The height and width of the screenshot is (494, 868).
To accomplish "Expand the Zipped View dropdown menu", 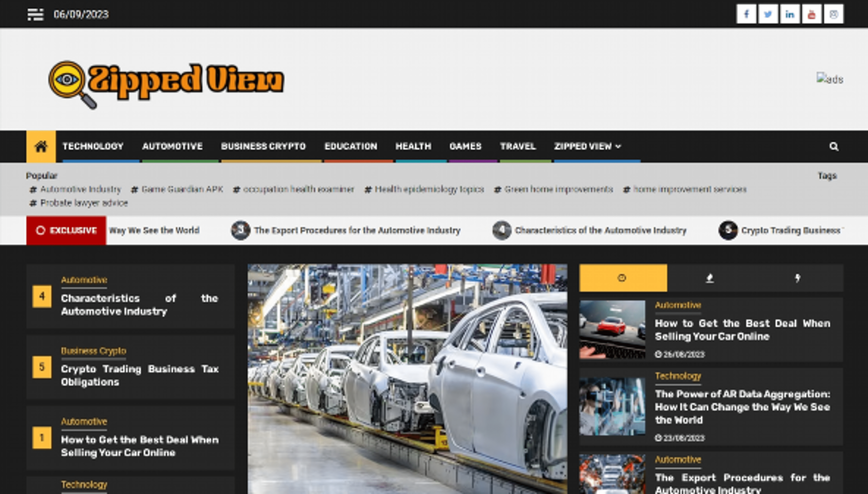I will [x=587, y=147].
